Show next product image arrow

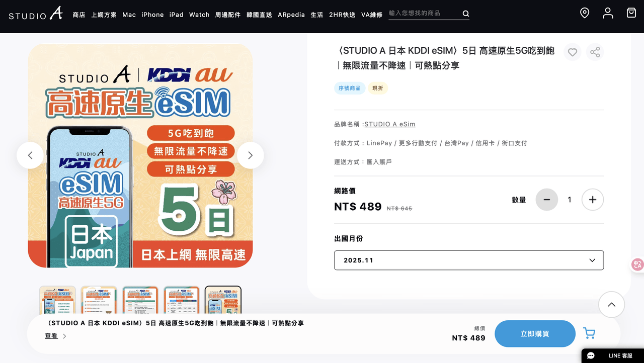tap(250, 155)
